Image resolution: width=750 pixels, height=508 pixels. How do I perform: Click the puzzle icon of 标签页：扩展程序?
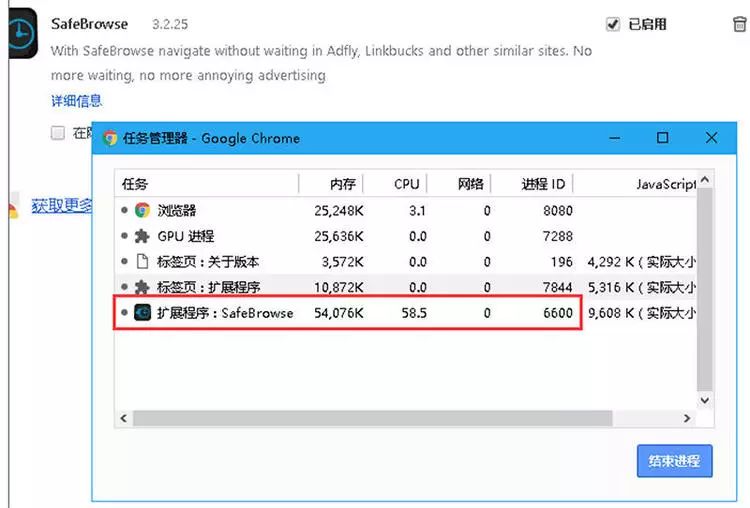coord(142,287)
